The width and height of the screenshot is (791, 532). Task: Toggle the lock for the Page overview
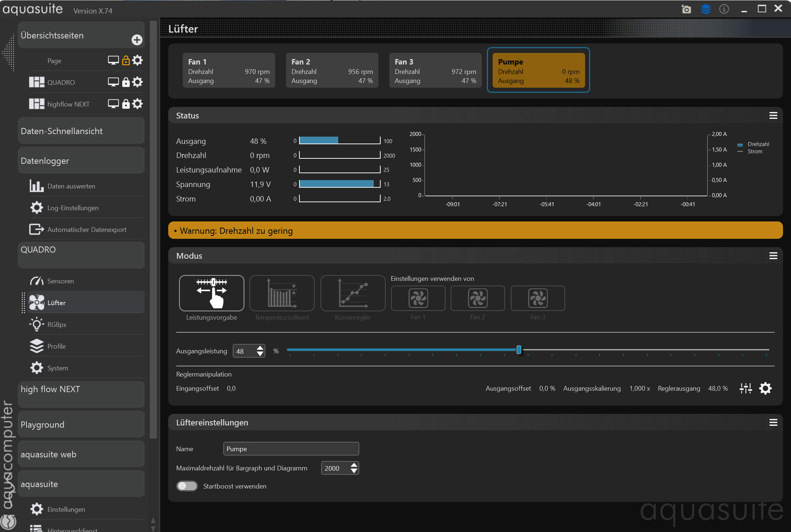125,60
